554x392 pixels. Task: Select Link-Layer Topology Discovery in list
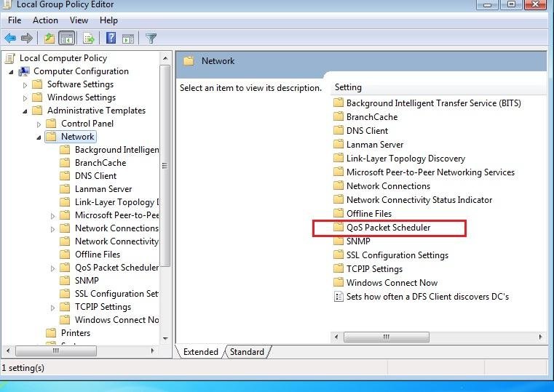point(405,159)
